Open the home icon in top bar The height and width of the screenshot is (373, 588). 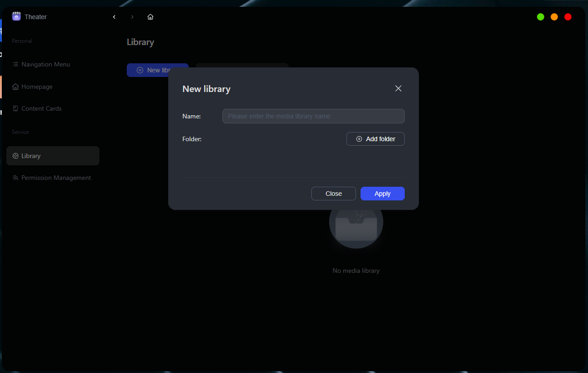(x=150, y=17)
